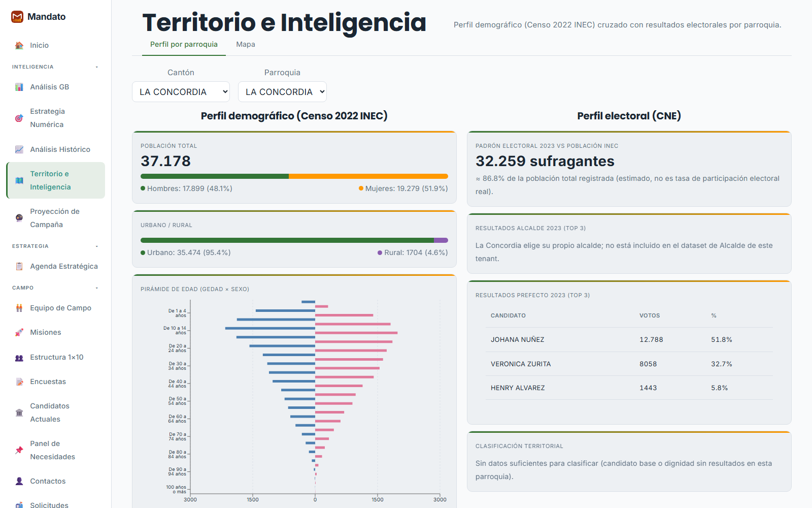Open Encuestas link in sidebar
This screenshot has height=508, width=812.
coord(56,382)
